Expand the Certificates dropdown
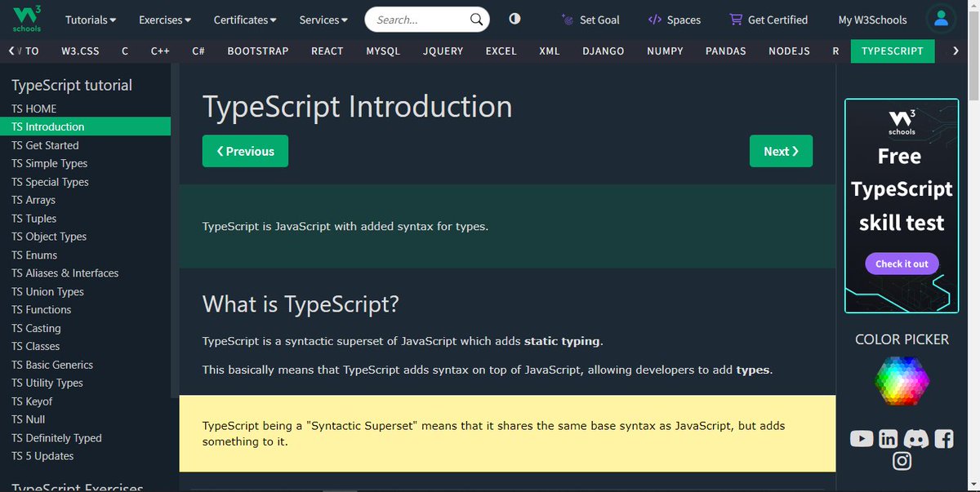980x492 pixels. click(245, 20)
